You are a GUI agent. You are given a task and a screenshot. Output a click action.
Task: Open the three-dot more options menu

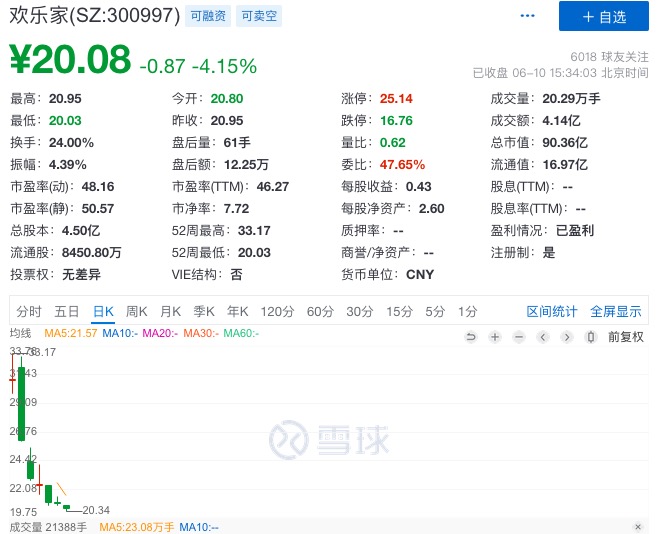click(527, 16)
